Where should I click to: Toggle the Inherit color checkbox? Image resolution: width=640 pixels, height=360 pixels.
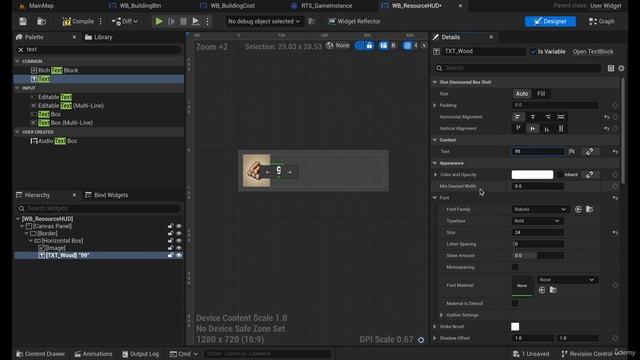560,175
